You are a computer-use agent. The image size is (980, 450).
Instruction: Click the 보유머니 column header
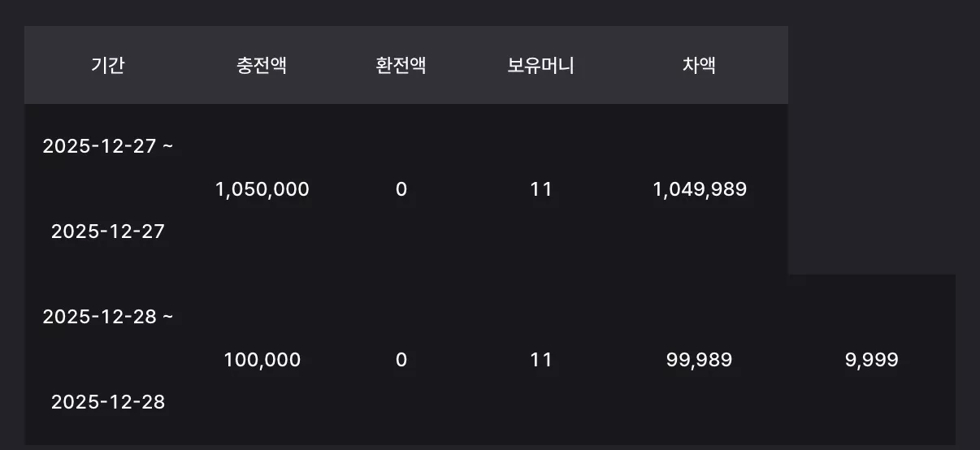540,66
